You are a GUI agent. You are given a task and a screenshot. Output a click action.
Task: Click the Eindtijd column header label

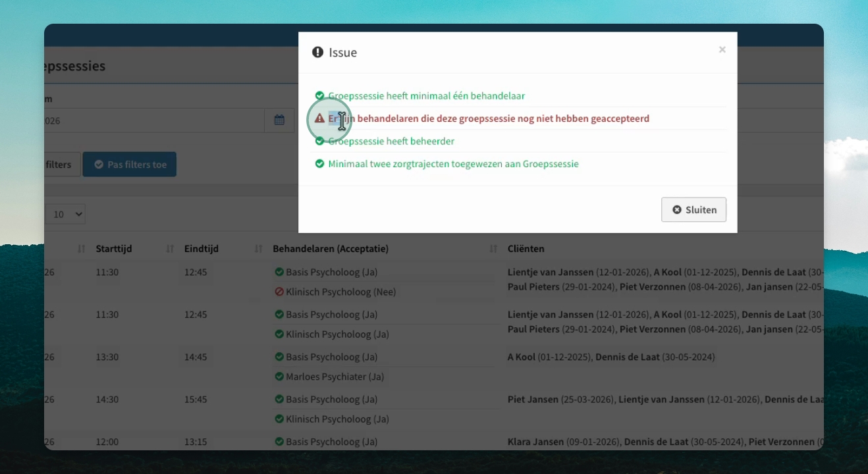pos(202,249)
